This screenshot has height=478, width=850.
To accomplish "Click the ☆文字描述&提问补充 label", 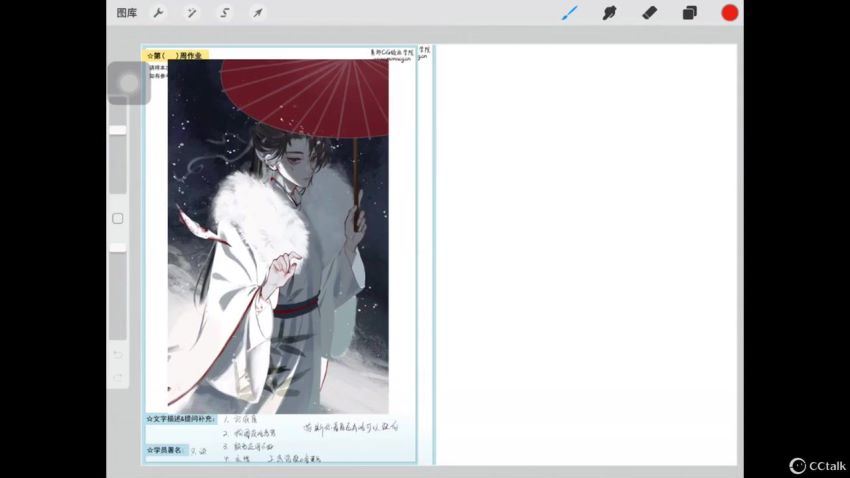I will pyautogui.click(x=181, y=419).
